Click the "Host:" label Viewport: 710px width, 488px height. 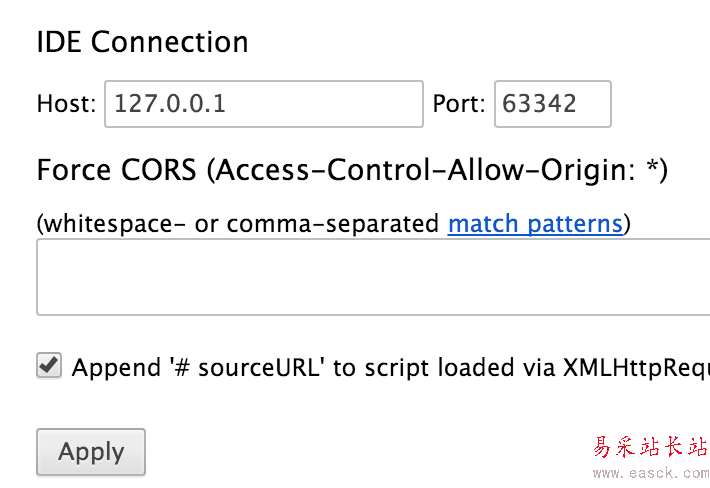[x=66, y=104]
